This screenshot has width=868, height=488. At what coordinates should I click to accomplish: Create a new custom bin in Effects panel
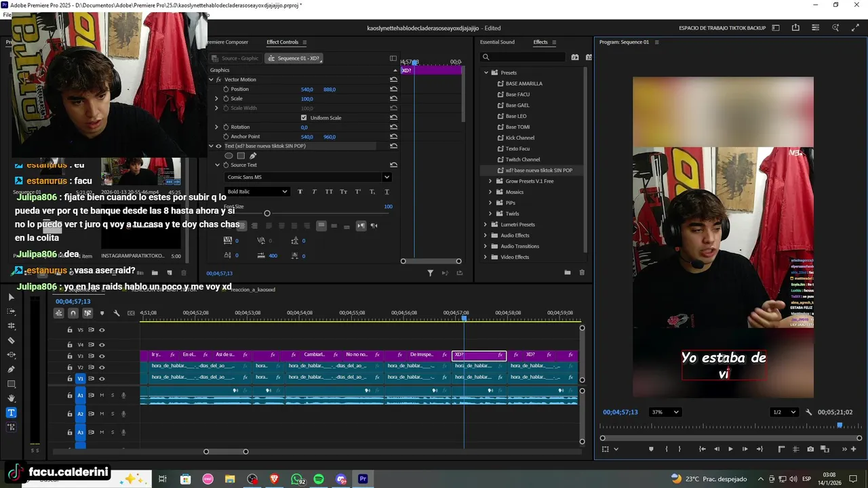pyautogui.click(x=567, y=272)
